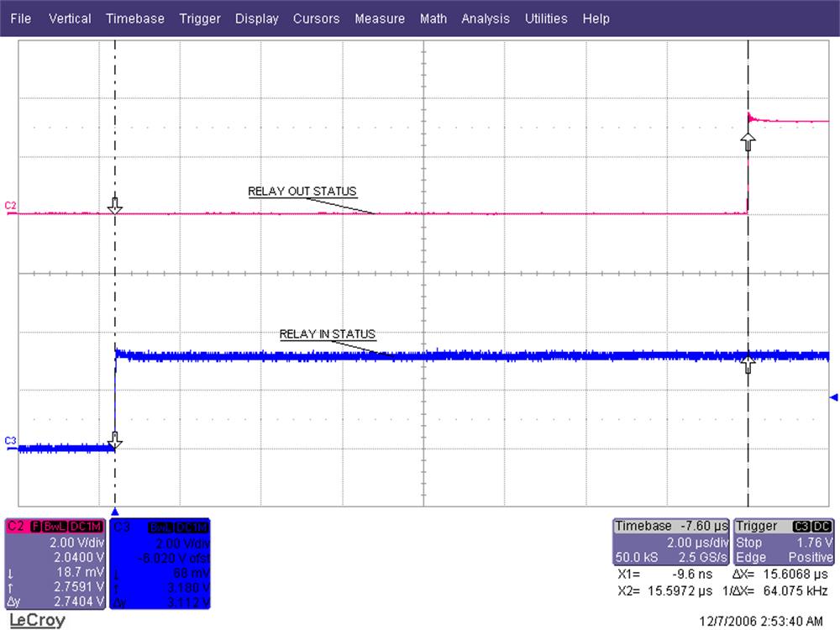Open the Utilities menu
This screenshot has width=840, height=630.
(x=546, y=18)
